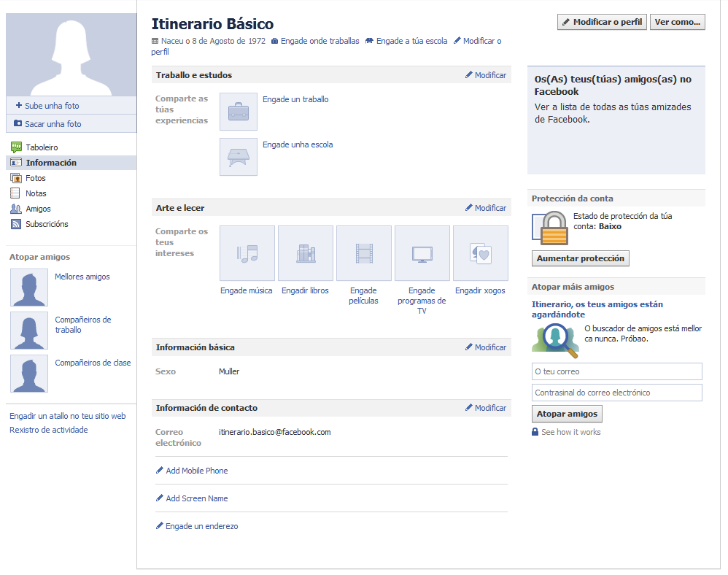This screenshot has height=575, width=728.
Task: Click the 'Mellores amigos' avatar thumbnail
Action: pos(29,287)
